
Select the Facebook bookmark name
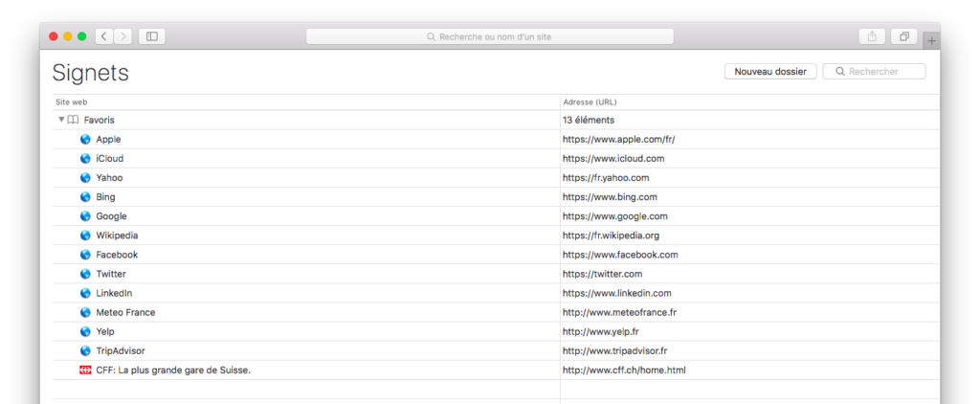click(x=117, y=255)
